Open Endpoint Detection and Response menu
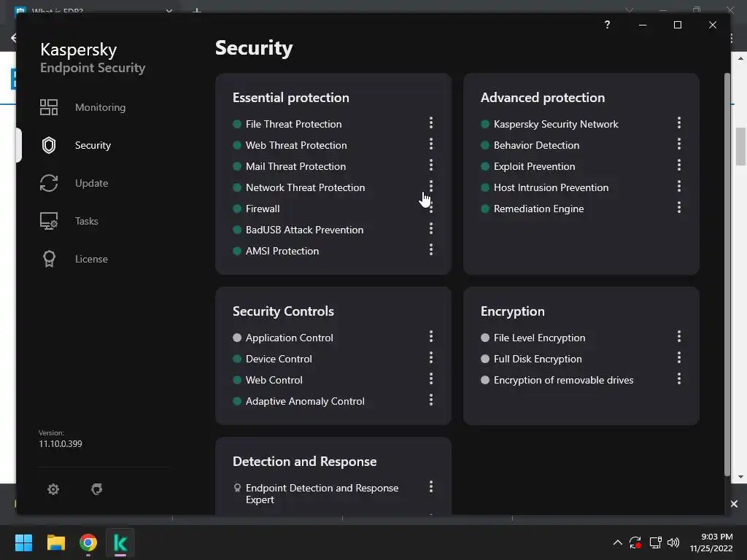This screenshot has height=560, width=747. coord(431,486)
